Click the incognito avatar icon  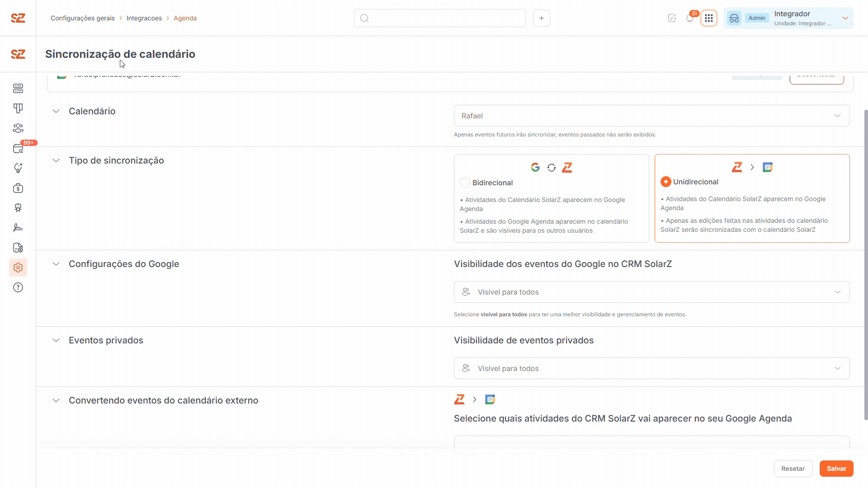[734, 18]
